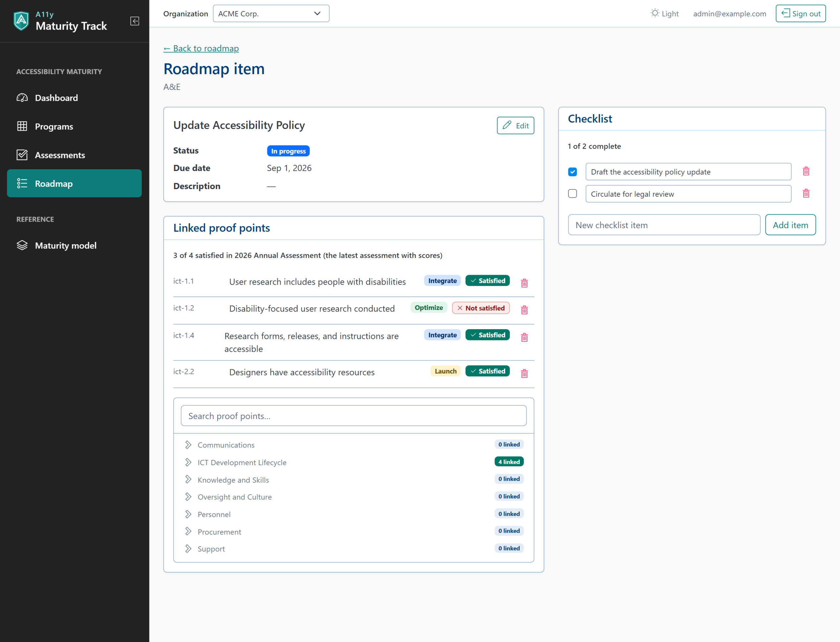Open Dashboard in the sidebar
The image size is (840, 642).
74,98
